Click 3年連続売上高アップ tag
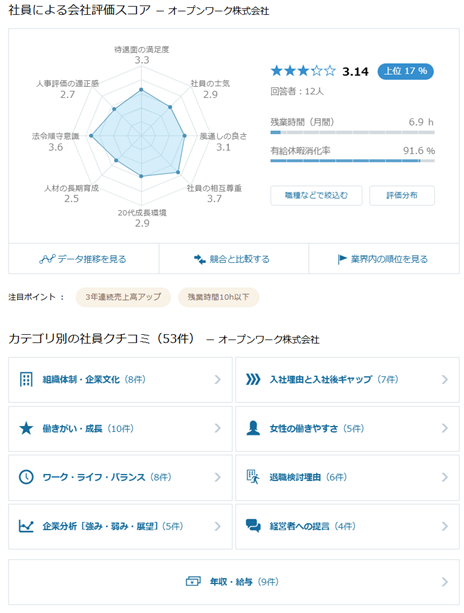The width and height of the screenshot is (464, 613). pos(123,297)
